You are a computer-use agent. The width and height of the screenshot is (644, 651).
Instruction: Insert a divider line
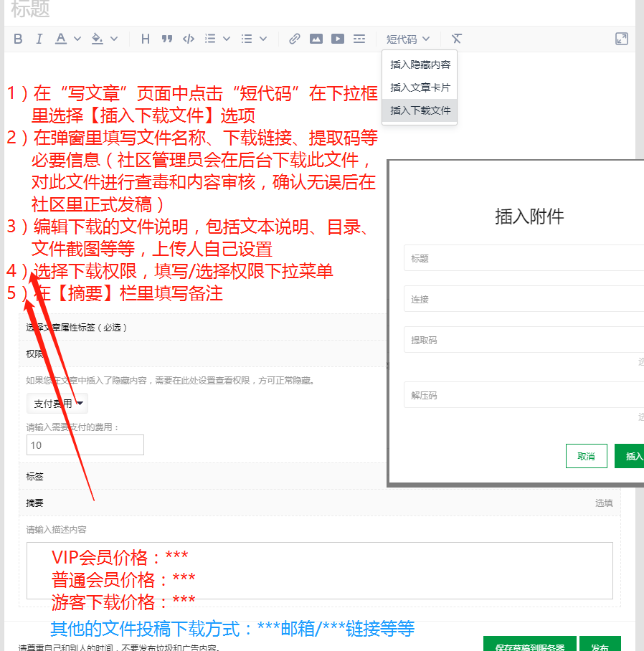click(x=359, y=39)
